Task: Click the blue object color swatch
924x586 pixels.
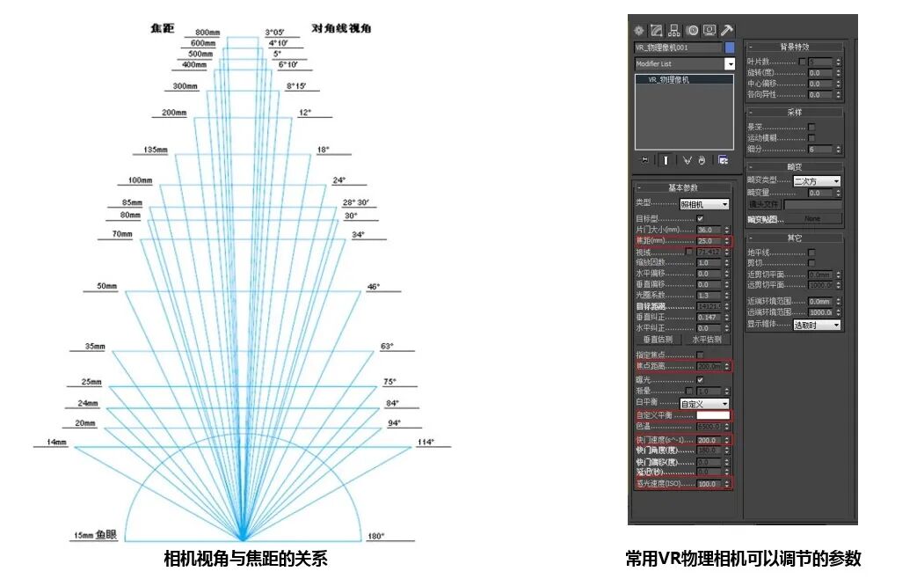Action: (x=730, y=48)
